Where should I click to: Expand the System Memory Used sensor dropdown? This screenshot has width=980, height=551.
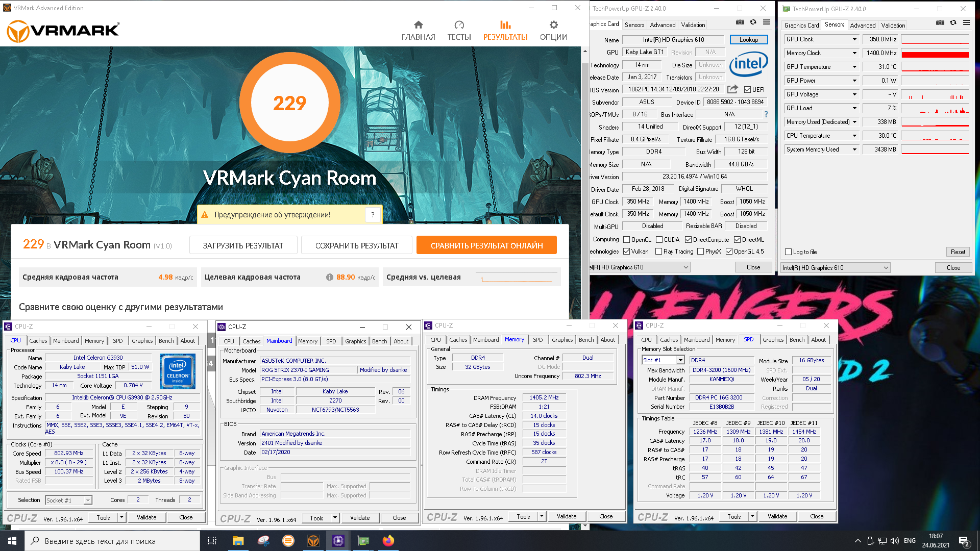(854, 149)
